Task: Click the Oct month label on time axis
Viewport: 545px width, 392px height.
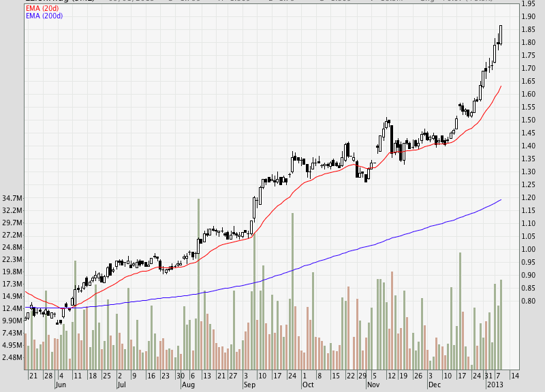Action: [307, 385]
